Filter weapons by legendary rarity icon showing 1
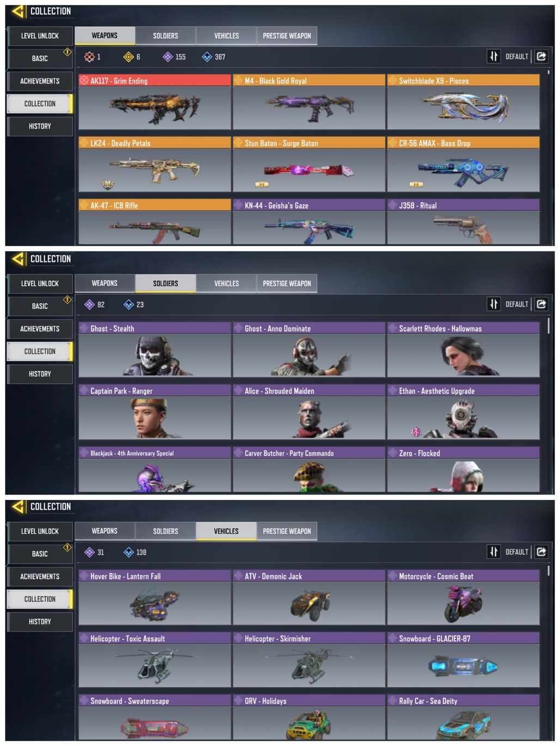 pos(89,57)
